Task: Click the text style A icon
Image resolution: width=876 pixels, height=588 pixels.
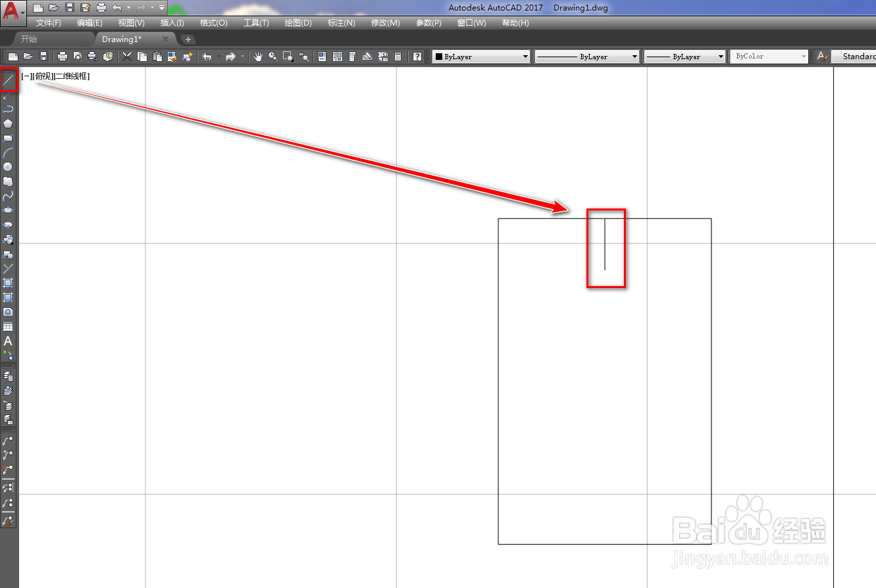Action: coord(822,57)
